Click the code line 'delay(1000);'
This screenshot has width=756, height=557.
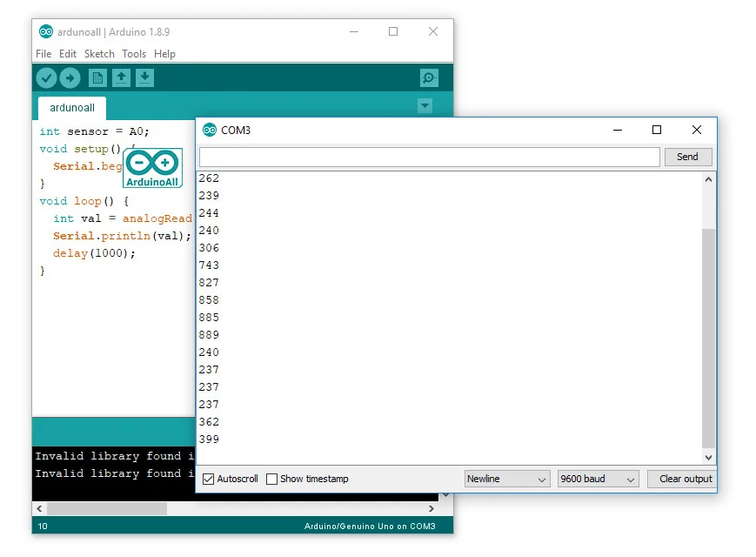[x=94, y=253]
